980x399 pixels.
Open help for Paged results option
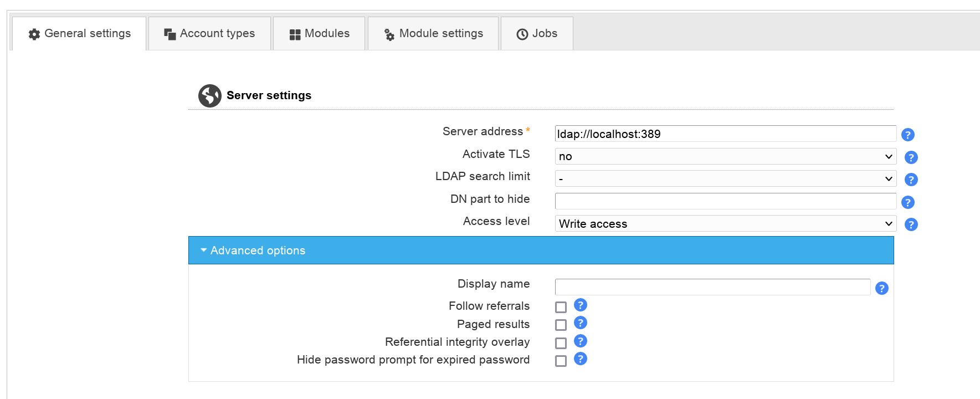(x=580, y=323)
